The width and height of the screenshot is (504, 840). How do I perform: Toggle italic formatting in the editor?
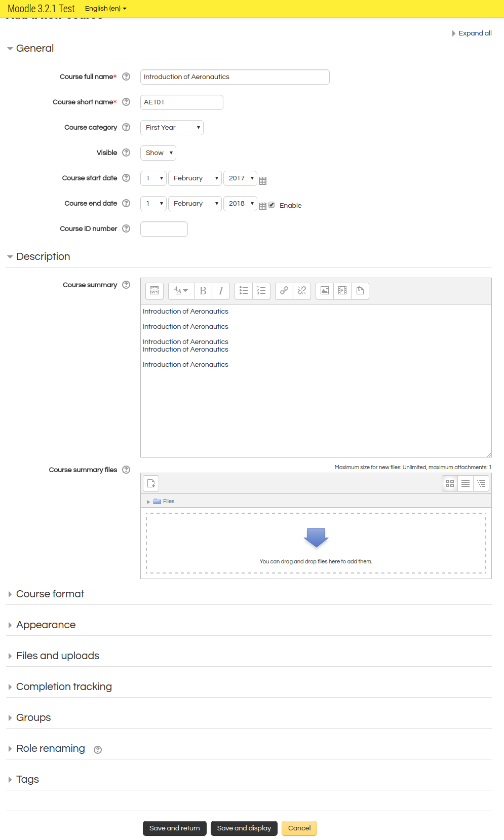pyautogui.click(x=221, y=291)
